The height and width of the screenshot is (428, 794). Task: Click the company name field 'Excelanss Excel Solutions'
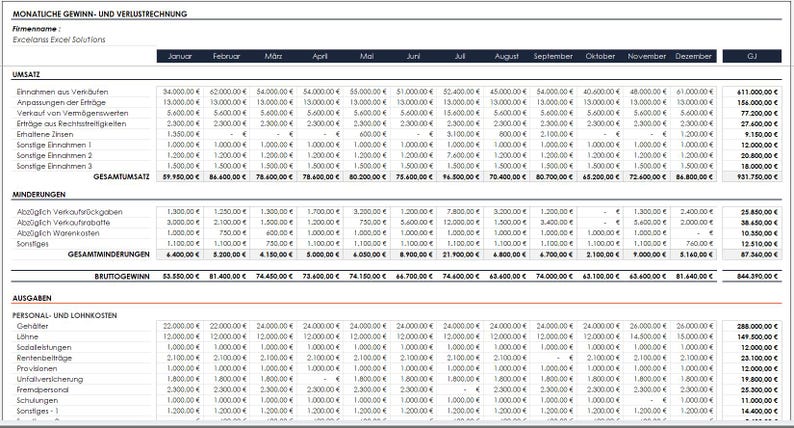[x=59, y=40]
